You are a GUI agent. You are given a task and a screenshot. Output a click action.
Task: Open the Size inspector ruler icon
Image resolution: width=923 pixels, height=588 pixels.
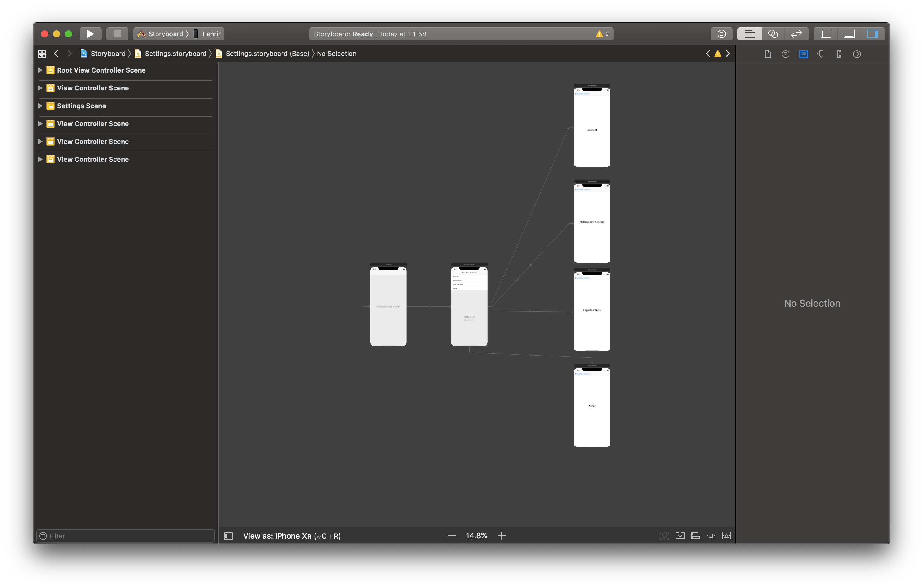[839, 54]
